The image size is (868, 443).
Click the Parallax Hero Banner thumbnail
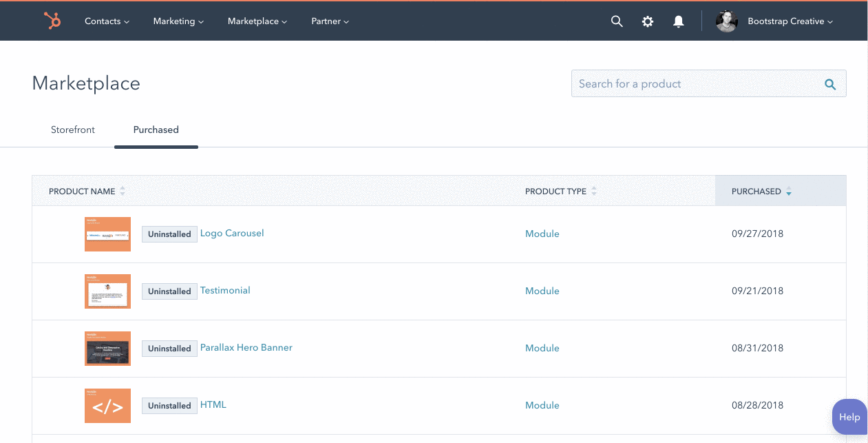click(x=107, y=349)
